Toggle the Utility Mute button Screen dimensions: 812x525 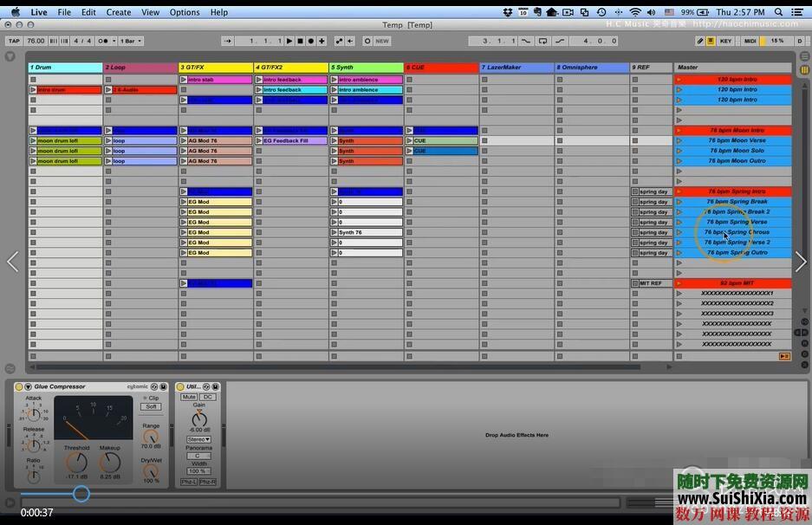[189, 397]
